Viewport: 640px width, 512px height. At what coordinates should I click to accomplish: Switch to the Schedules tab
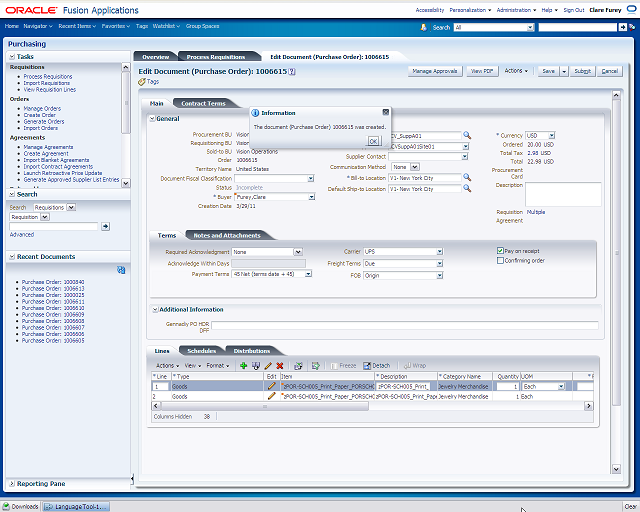tap(201, 351)
